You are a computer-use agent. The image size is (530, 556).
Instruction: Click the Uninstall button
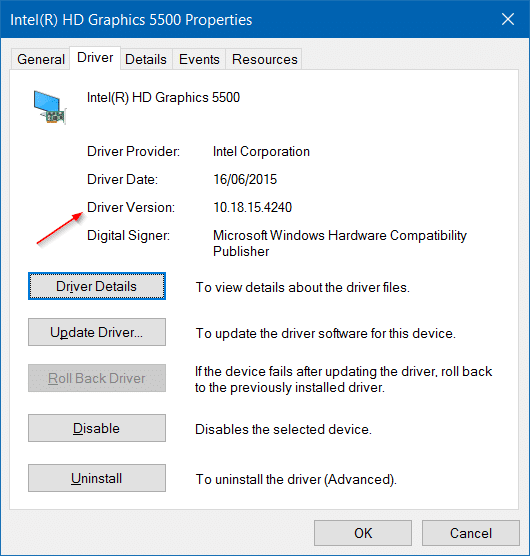click(97, 478)
